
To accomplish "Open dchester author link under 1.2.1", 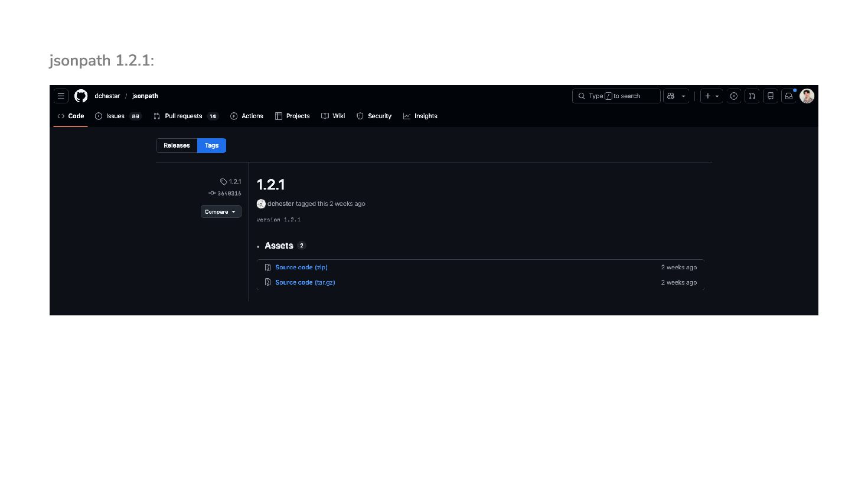I will pyautogui.click(x=280, y=204).
